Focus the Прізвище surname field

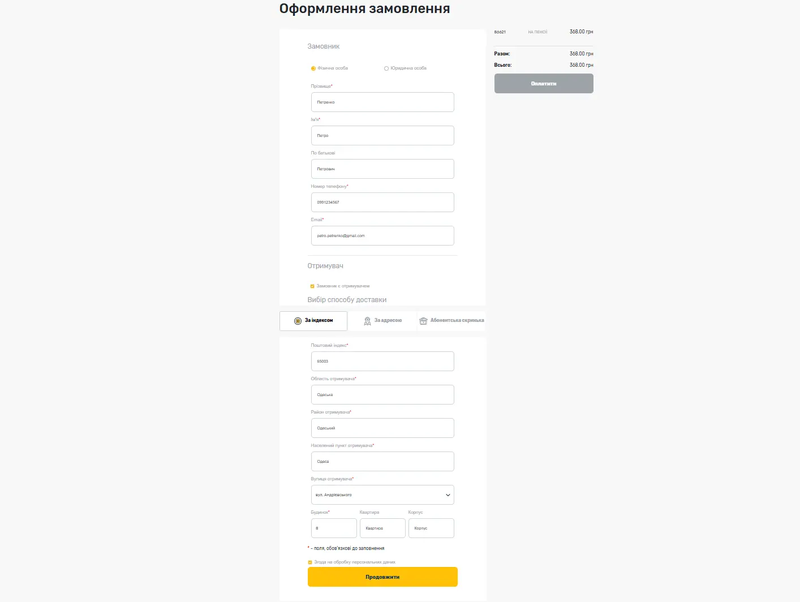382,102
